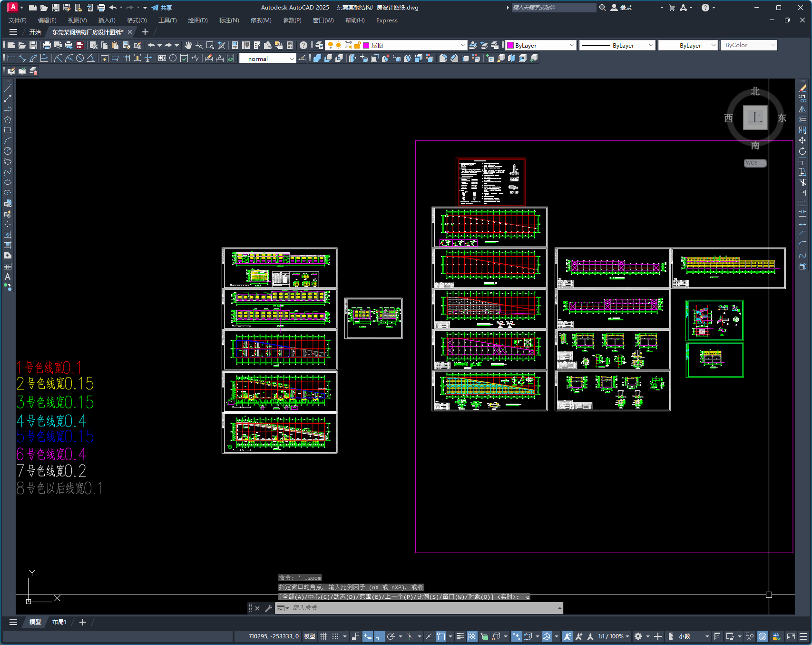This screenshot has width=812, height=645.
Task: Click the Plot (print) icon in toolbar
Action: point(47,45)
